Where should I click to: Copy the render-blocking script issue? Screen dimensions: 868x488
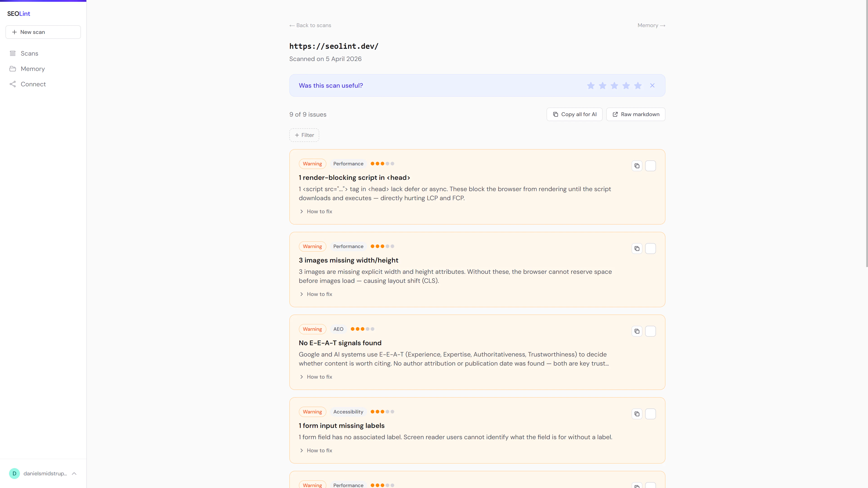637,166
